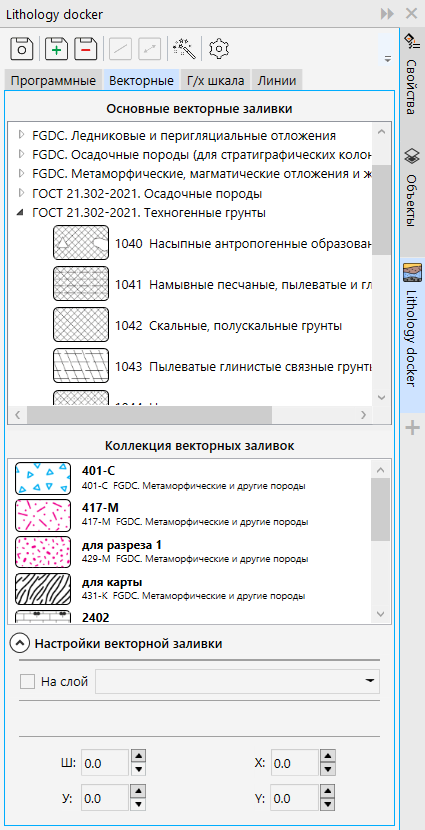The image size is (425, 830).
Task: Select fill swatch 1041 Намывные песчаные
Action: click(81, 284)
